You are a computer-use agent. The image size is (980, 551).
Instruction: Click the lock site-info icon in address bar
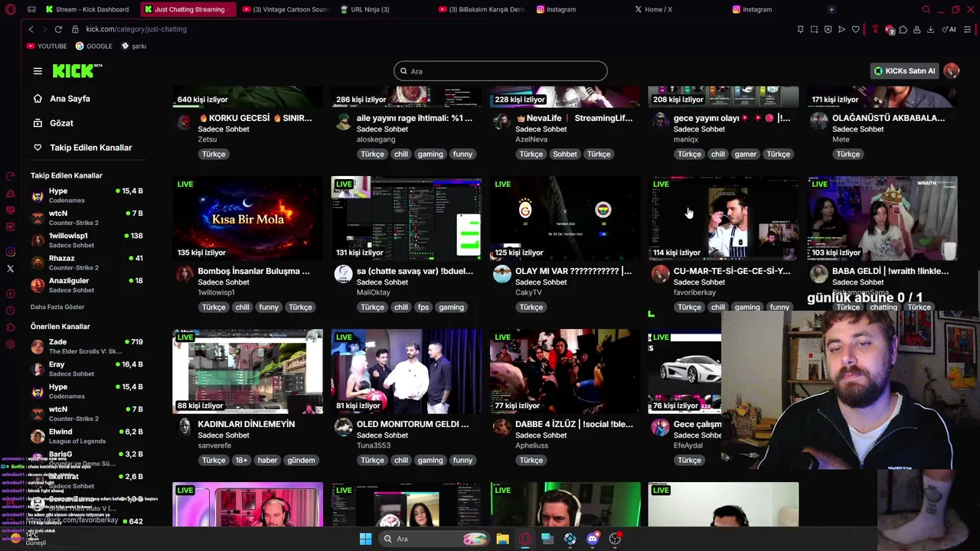(x=75, y=29)
